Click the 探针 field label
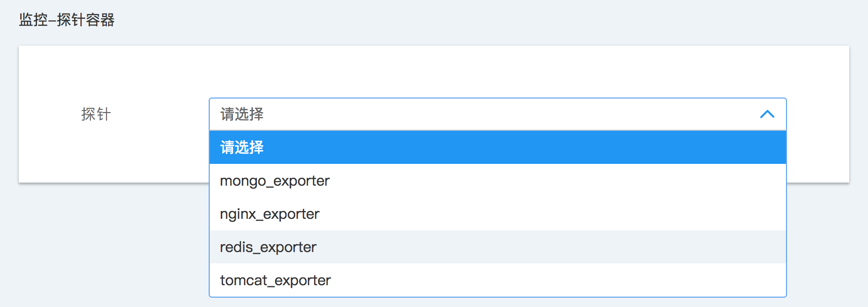Image resolution: width=868 pixels, height=307 pixels. click(x=96, y=114)
